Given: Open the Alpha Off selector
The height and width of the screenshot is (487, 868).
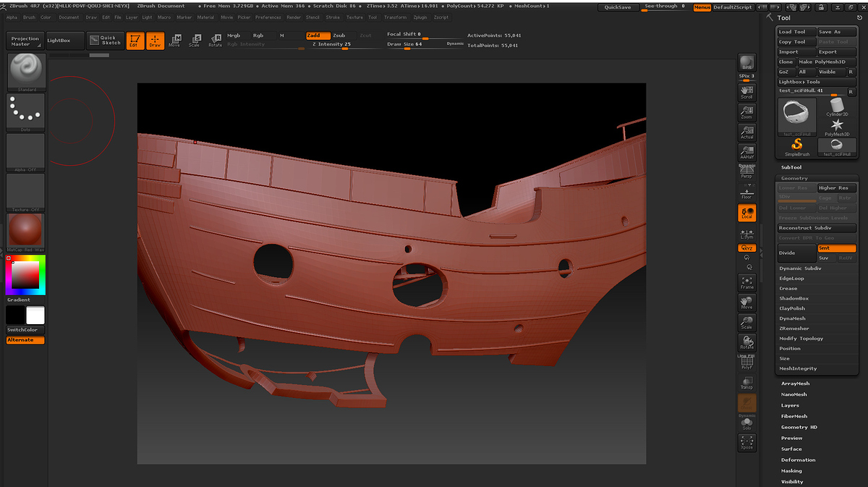Looking at the screenshot, I should click(25, 152).
